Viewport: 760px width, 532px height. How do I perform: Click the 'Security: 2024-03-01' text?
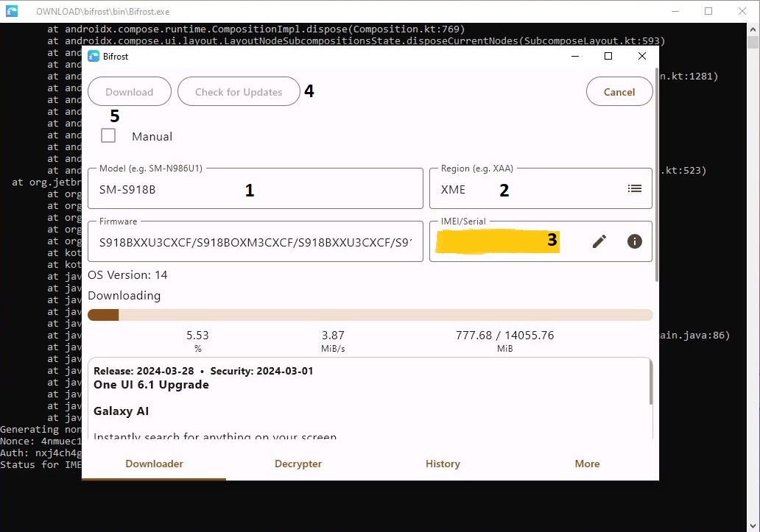click(x=261, y=371)
